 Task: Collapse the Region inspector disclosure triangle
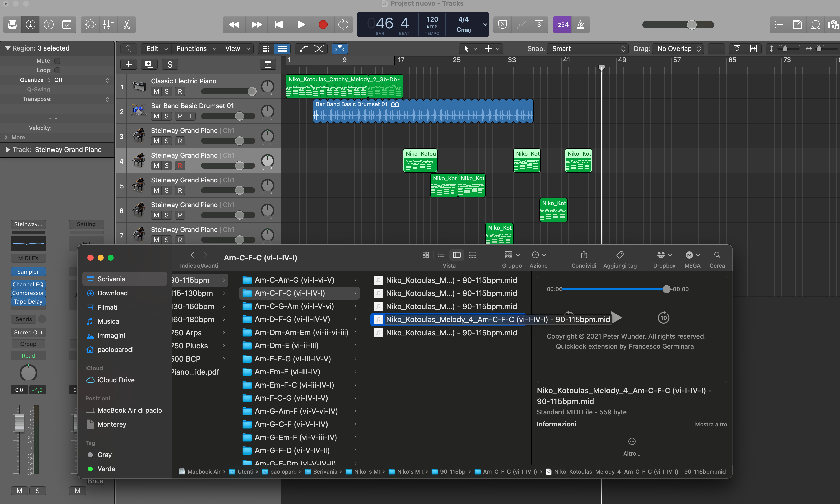[x=8, y=48]
